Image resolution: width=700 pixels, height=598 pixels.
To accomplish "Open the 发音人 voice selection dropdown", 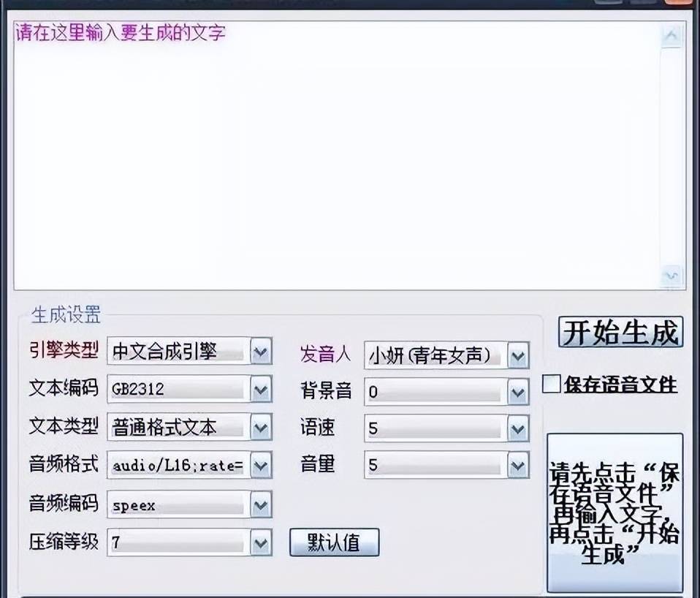I will point(518,355).
